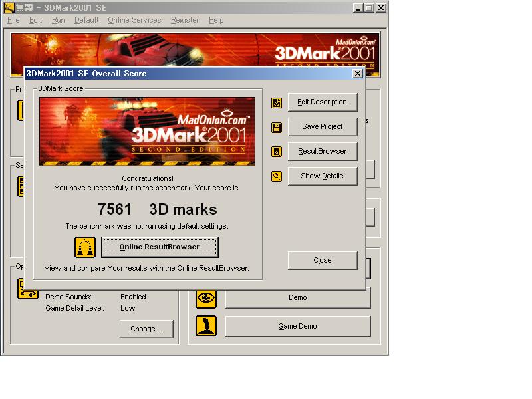The height and width of the screenshot is (399, 532).
Task: Open the Register menu
Action: coord(185,20)
